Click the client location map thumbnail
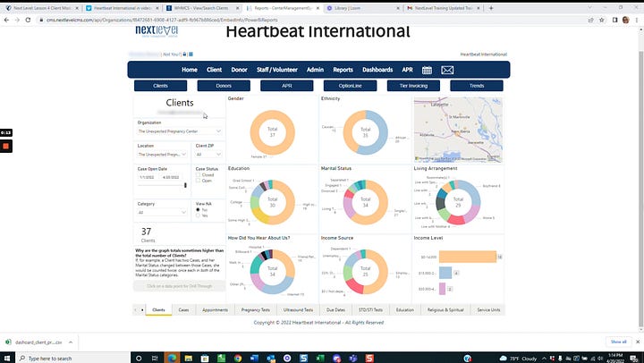644x363 pixels. pos(458,130)
